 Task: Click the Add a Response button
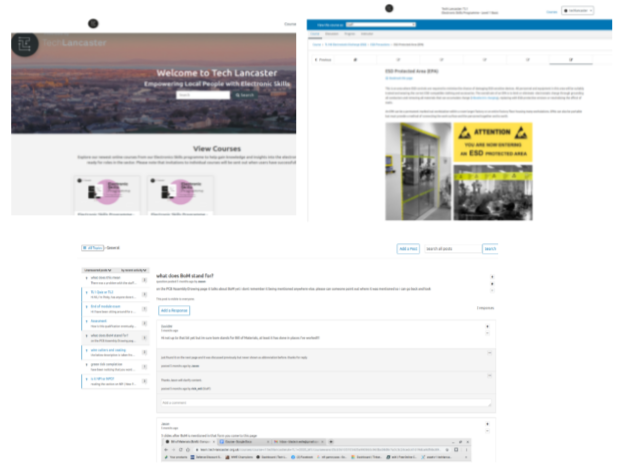click(174, 310)
